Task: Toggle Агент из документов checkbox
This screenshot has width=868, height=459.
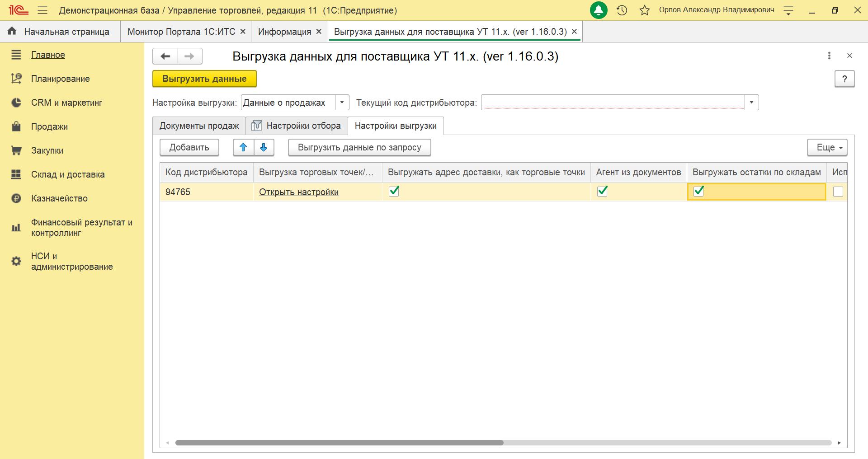Action: coord(602,191)
